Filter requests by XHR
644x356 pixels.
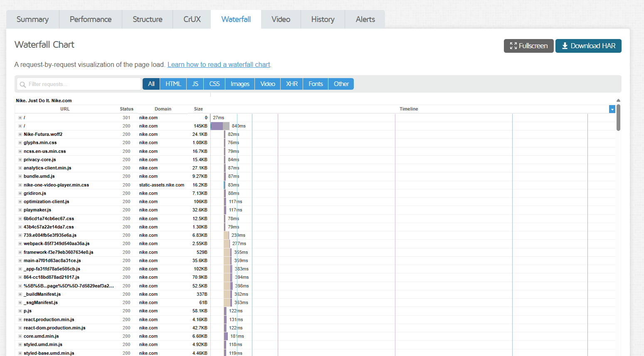click(292, 84)
